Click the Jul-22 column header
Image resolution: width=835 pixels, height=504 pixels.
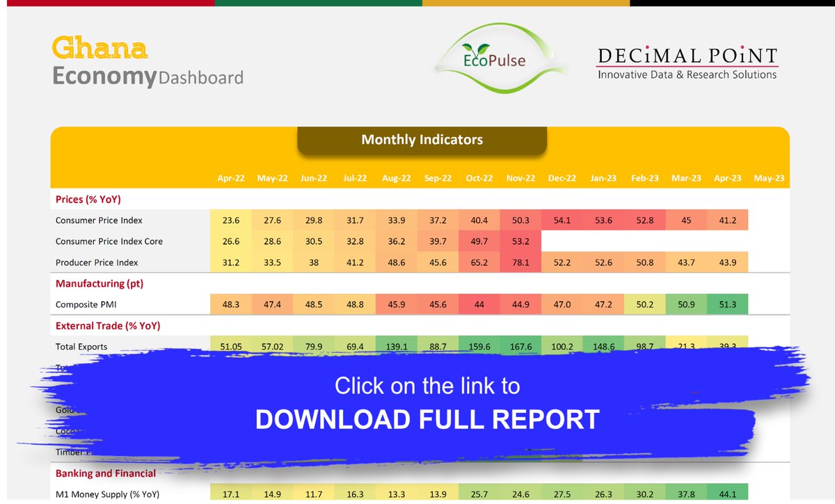[x=355, y=179]
